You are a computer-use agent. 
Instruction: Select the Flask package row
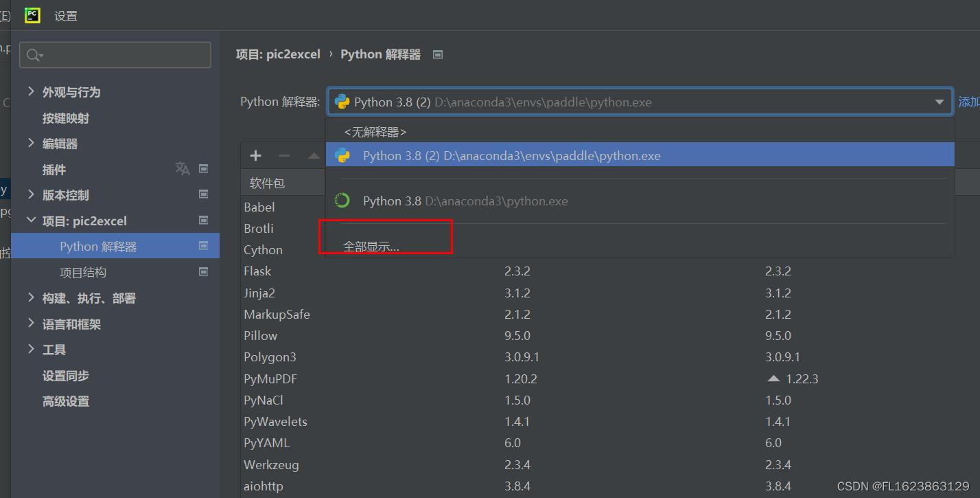(610, 271)
